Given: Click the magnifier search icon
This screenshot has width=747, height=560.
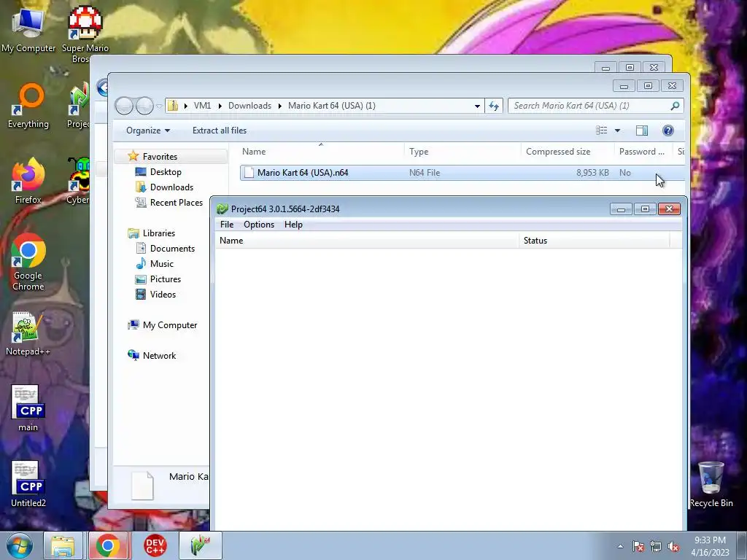Looking at the screenshot, I should click(x=675, y=106).
